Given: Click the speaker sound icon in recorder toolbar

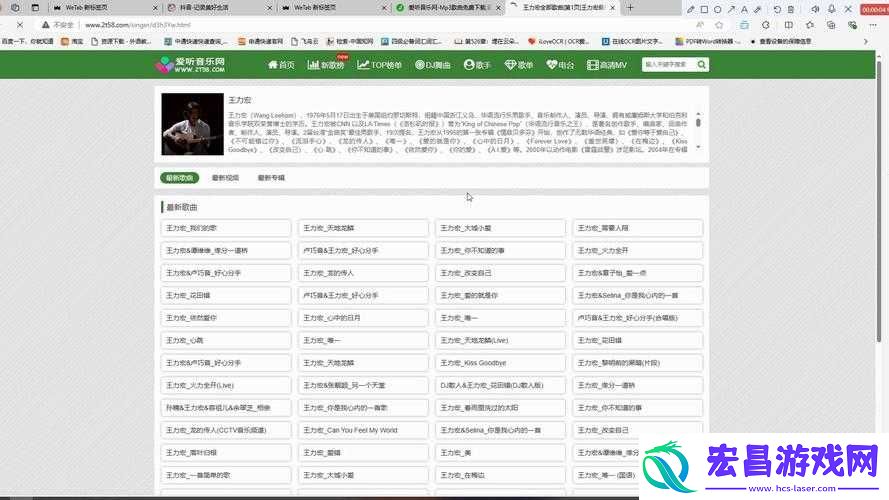Looking at the screenshot, I should tap(815, 9).
